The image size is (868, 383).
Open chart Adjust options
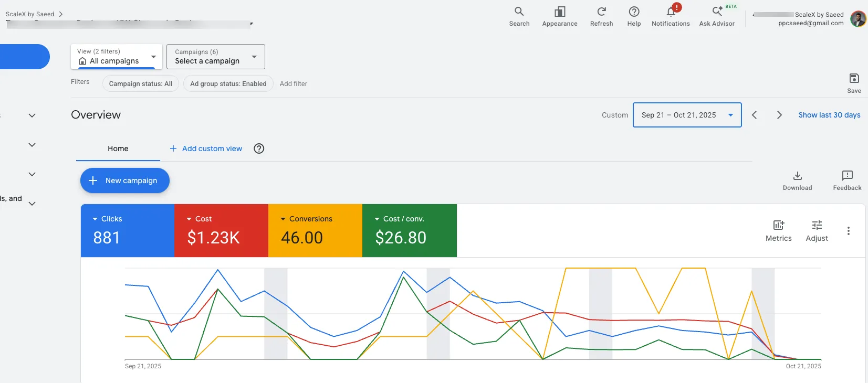(x=817, y=231)
